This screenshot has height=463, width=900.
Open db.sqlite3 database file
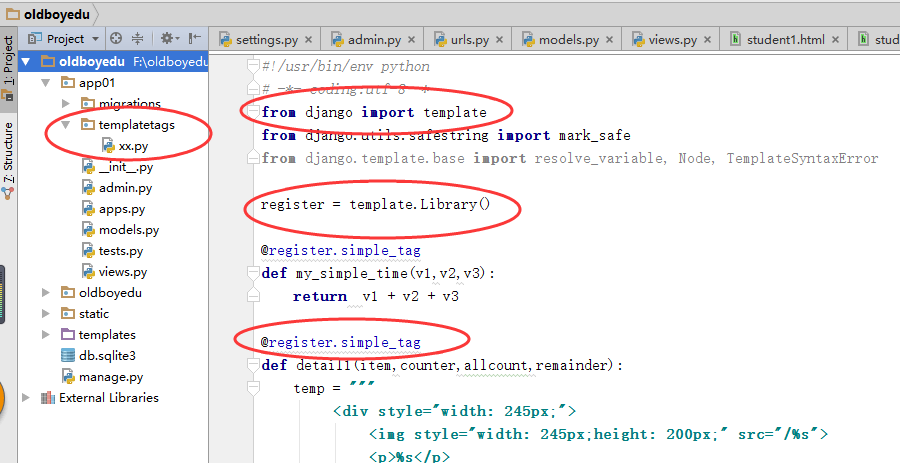tap(107, 356)
